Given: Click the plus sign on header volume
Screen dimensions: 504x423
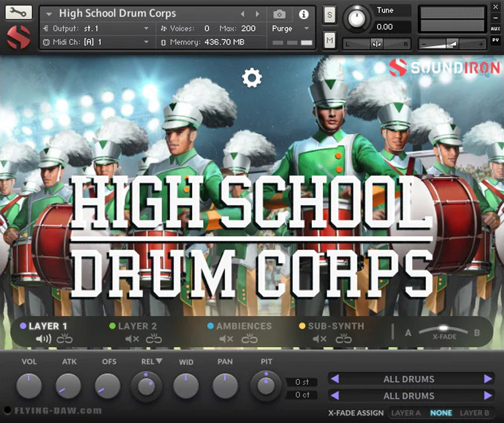Looking at the screenshot, I should 481,44.
